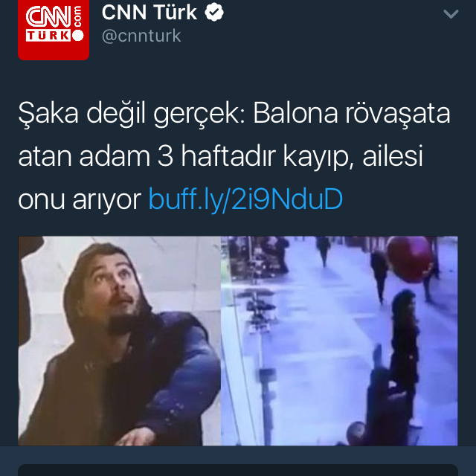This screenshot has width=476, height=476.
Task: Click the verified badge next to CNN Türk
Action: click(214, 12)
